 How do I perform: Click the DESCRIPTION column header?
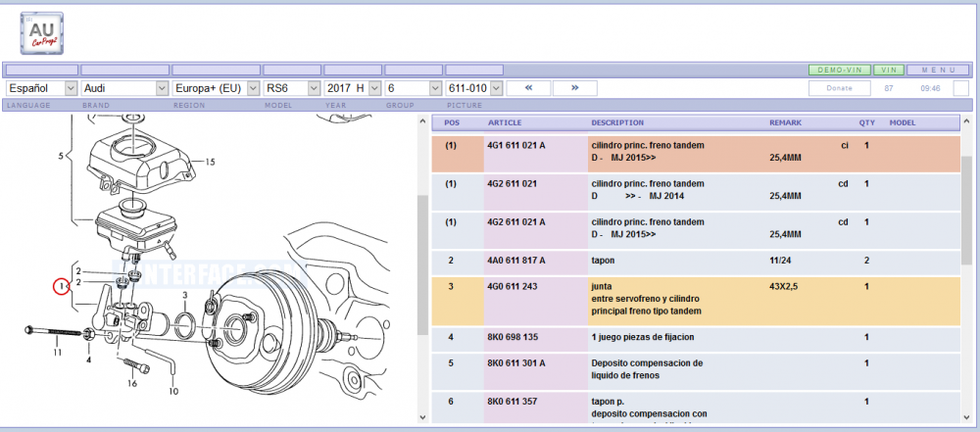click(617, 123)
